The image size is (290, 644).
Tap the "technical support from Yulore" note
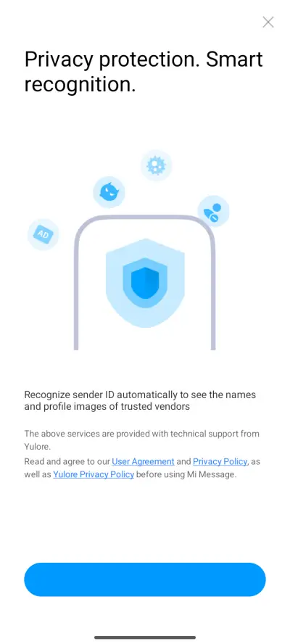[141, 440]
